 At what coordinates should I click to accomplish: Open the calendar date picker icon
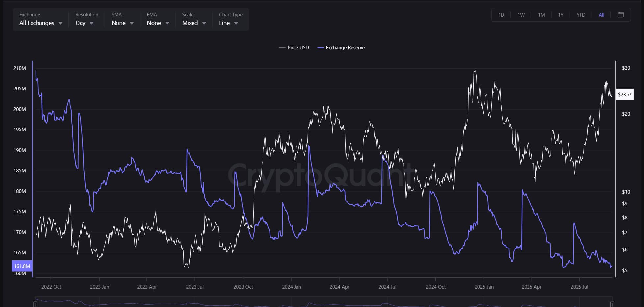(620, 15)
